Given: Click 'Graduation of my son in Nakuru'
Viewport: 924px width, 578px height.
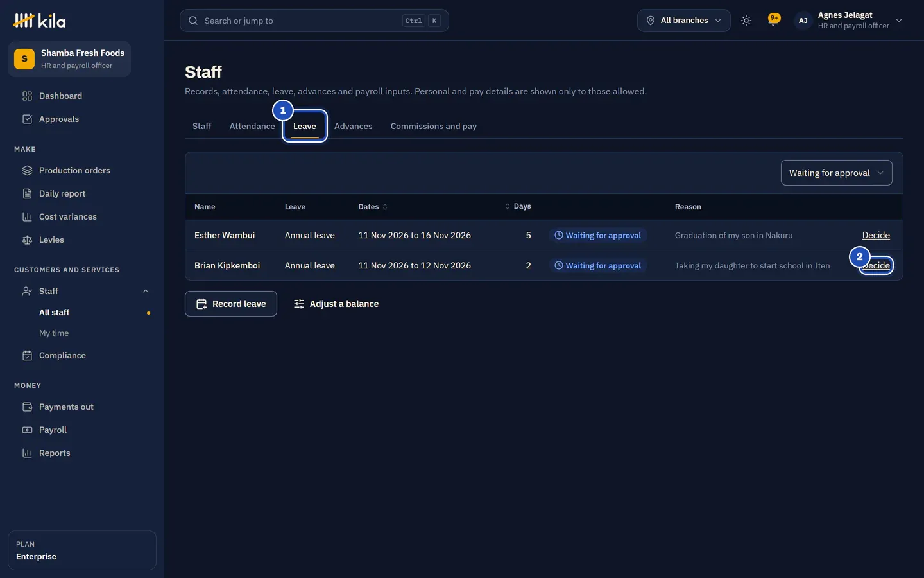Looking at the screenshot, I should click(x=733, y=235).
